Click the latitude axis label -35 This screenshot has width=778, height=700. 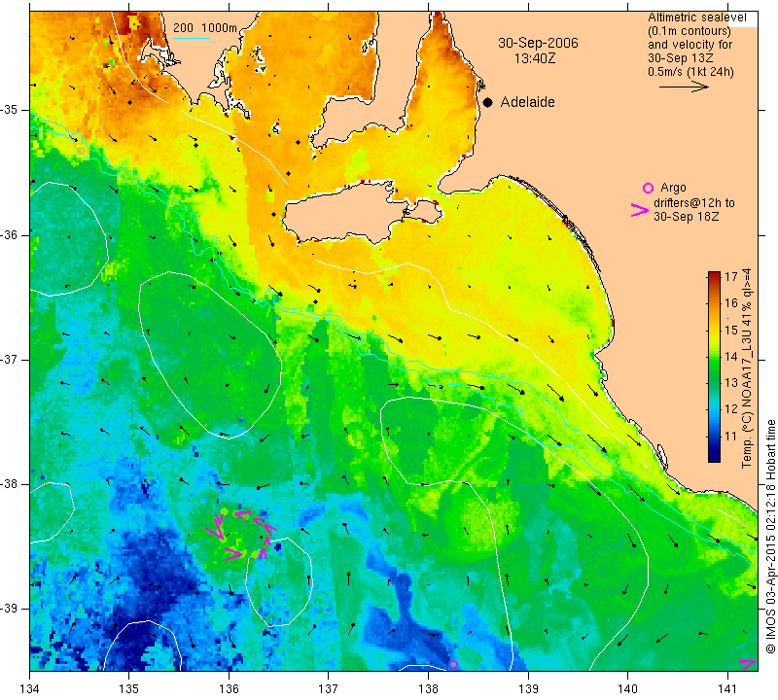pyautogui.click(x=10, y=110)
